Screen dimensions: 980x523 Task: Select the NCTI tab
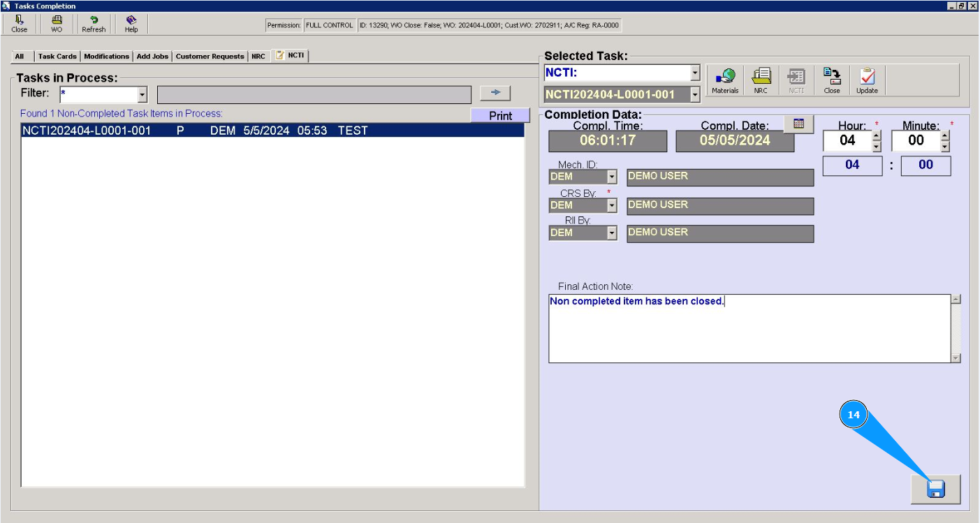[x=291, y=55]
